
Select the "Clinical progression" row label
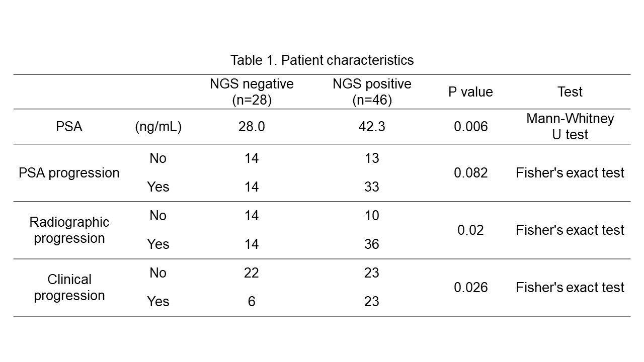[x=69, y=287]
